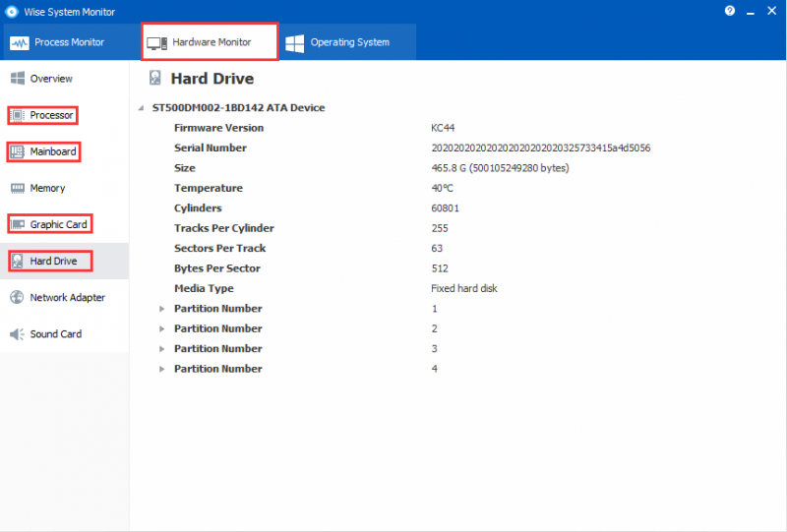
Task: Click the hard drive icon beside page heading
Action: 155,78
